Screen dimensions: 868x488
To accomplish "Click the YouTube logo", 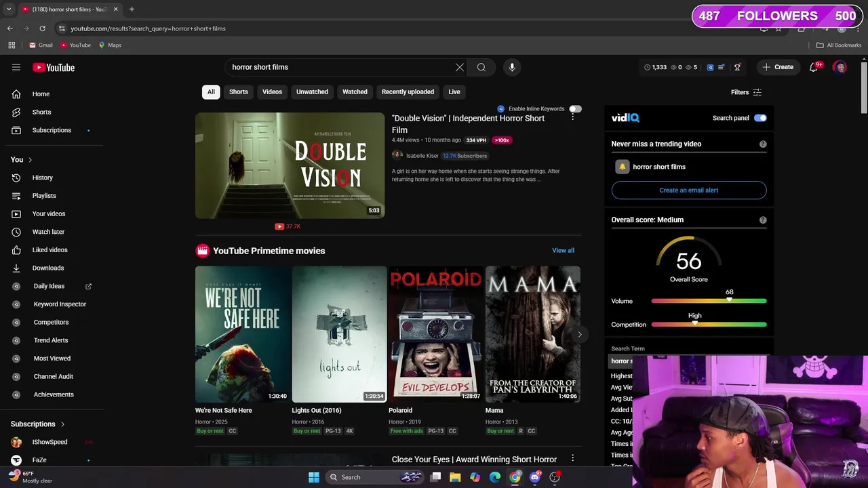I will click(54, 67).
